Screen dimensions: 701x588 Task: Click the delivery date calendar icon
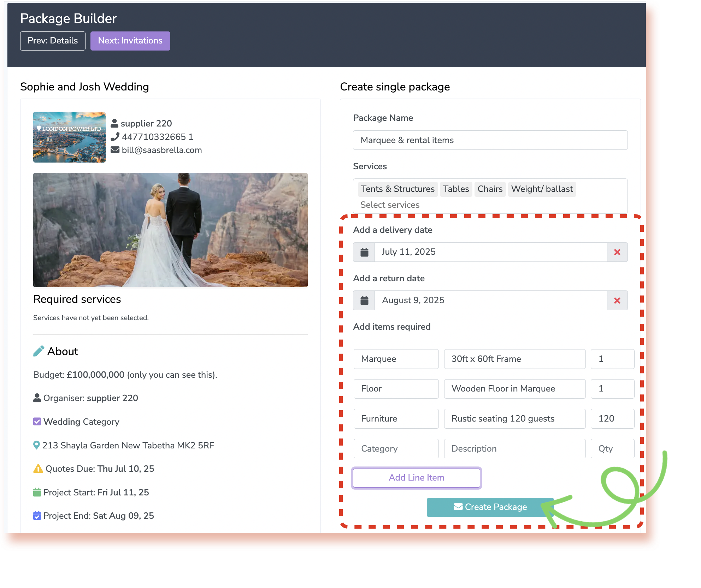(x=364, y=252)
